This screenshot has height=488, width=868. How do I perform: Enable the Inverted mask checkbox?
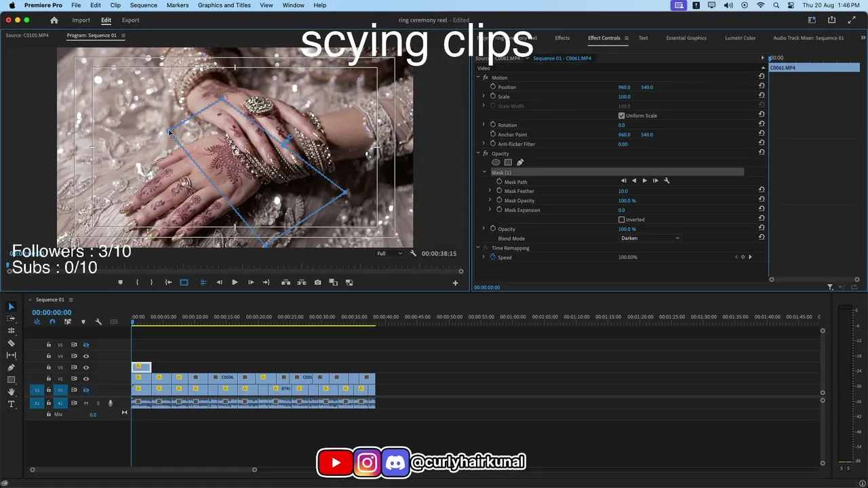click(622, 220)
